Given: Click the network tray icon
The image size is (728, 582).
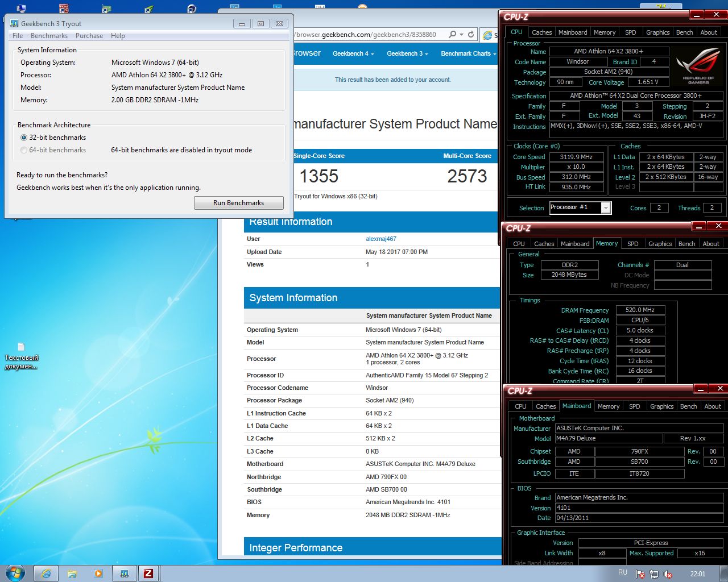Looking at the screenshot, I should [654, 574].
